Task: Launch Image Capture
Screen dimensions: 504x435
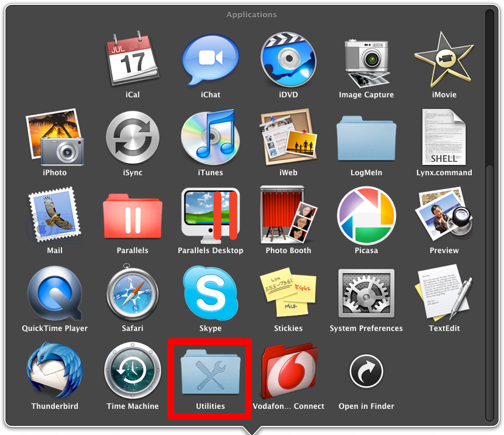Action: tap(366, 63)
